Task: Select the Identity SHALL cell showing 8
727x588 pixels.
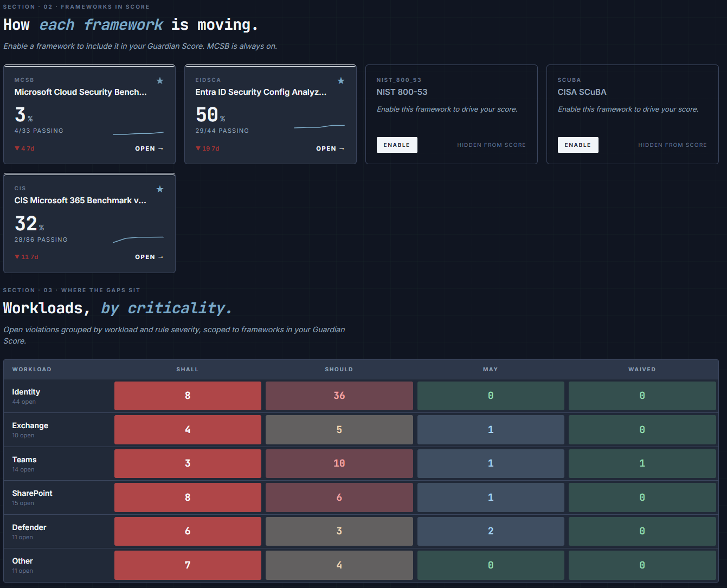Action: (x=188, y=396)
